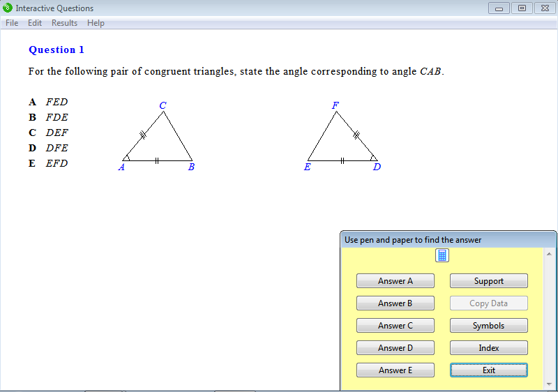Click option B text 'FDE'

56,117
